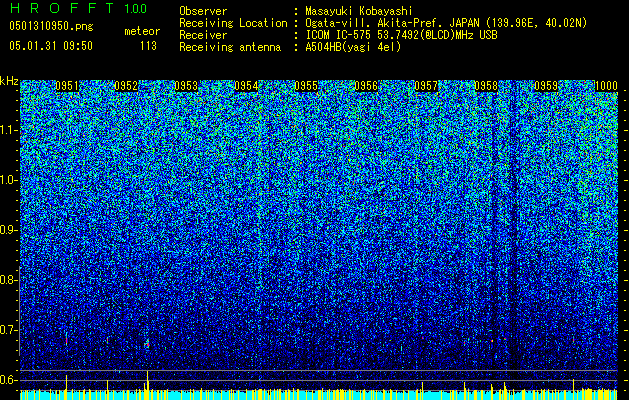629x400 pixels.
Task: Click the tallest yellow echo spike near 0952
Action: point(148,381)
